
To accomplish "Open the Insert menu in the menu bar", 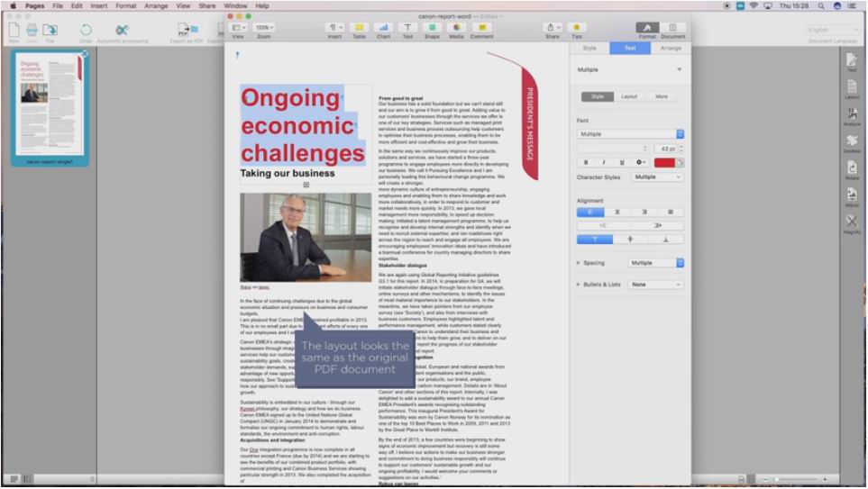I will click(99, 5).
